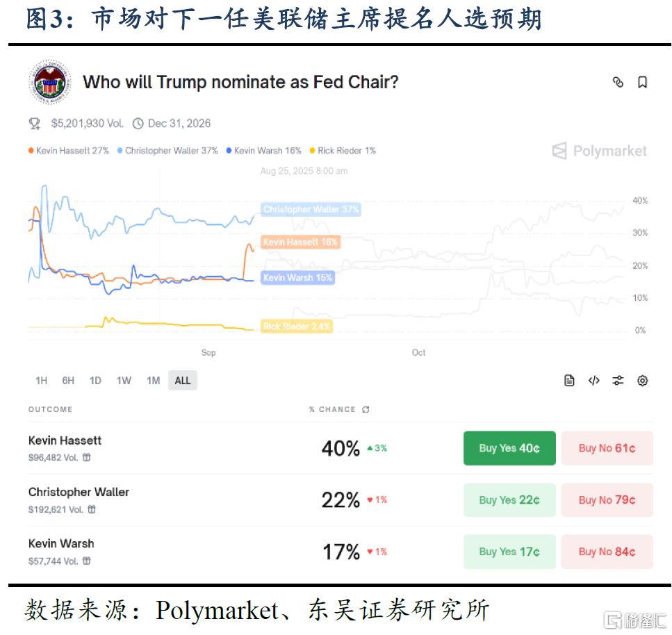Open chart settings gear icon

(x=642, y=380)
